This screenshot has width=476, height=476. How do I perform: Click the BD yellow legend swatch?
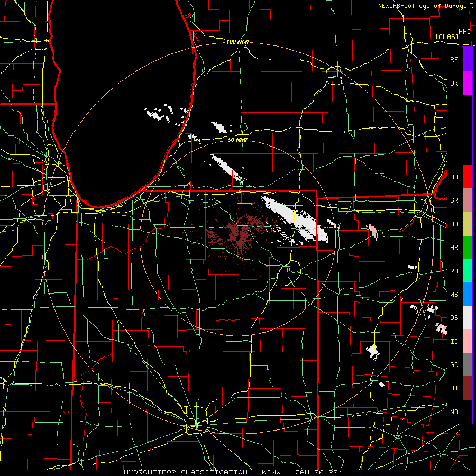(x=467, y=224)
